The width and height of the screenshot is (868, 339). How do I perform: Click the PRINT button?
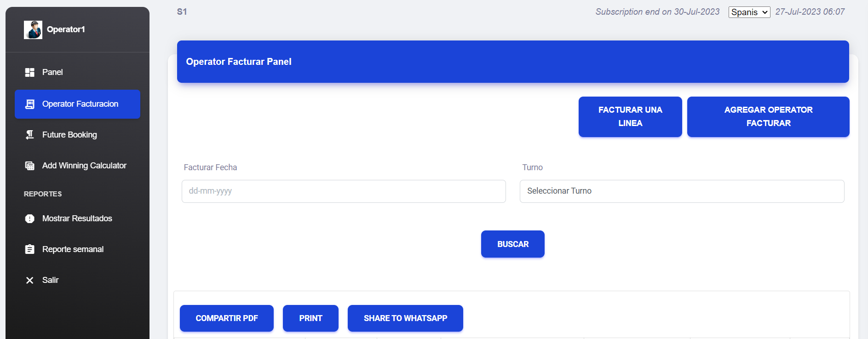[310, 318]
